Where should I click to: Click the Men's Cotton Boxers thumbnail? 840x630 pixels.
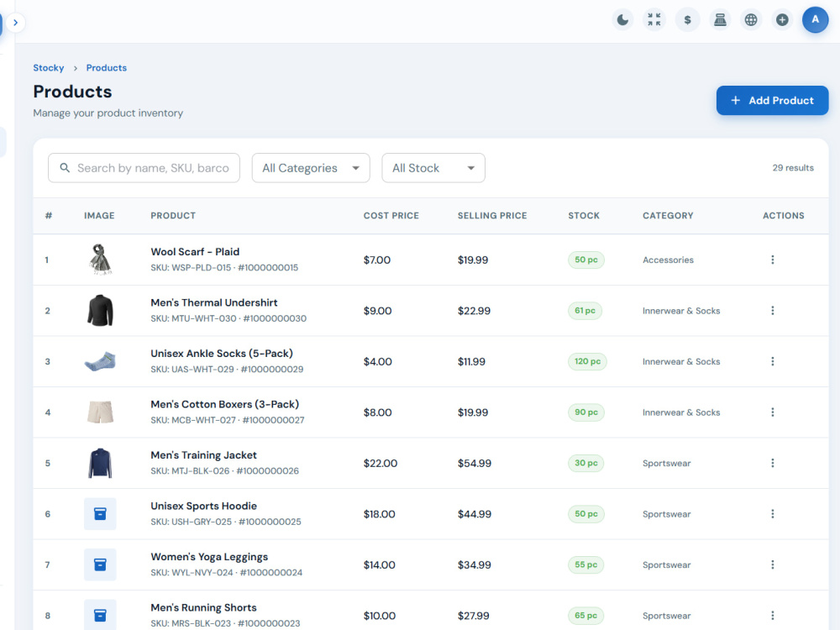point(100,412)
